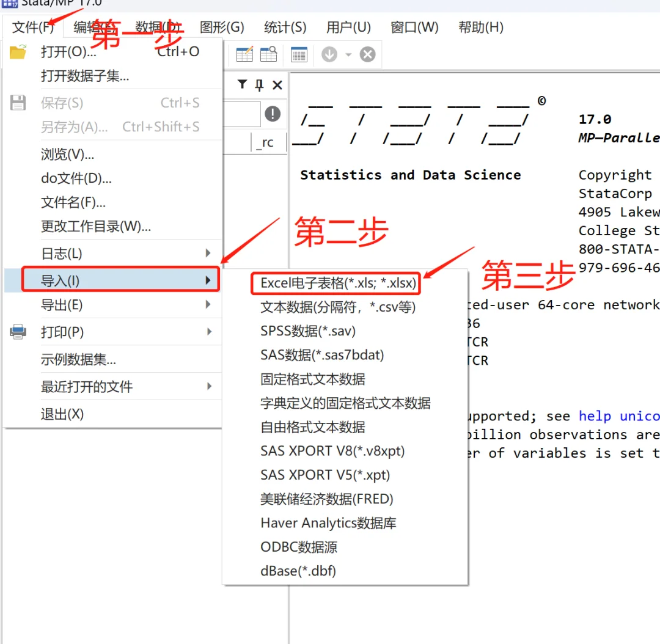Select 固定格式文本数据 import option
This screenshot has width=660, height=644.
pos(313,379)
